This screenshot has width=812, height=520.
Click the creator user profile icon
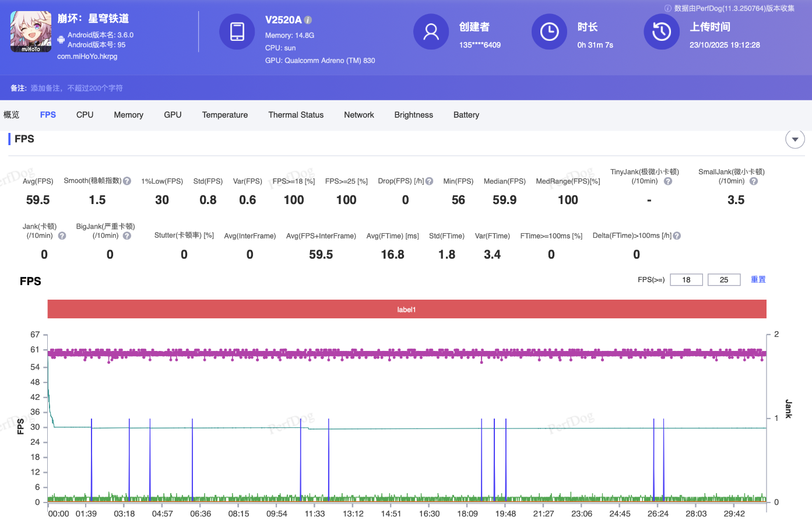coord(431,31)
